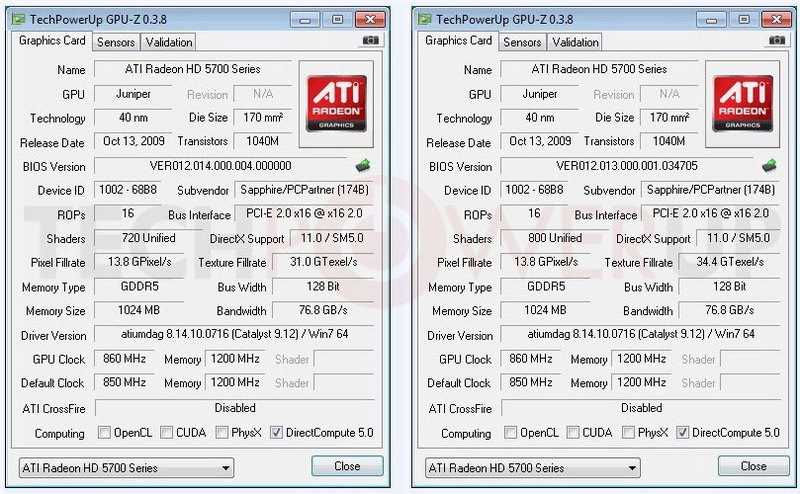Click the GPU-Z title bar icon in right window
The width and height of the screenshot is (800, 494).
(x=424, y=19)
